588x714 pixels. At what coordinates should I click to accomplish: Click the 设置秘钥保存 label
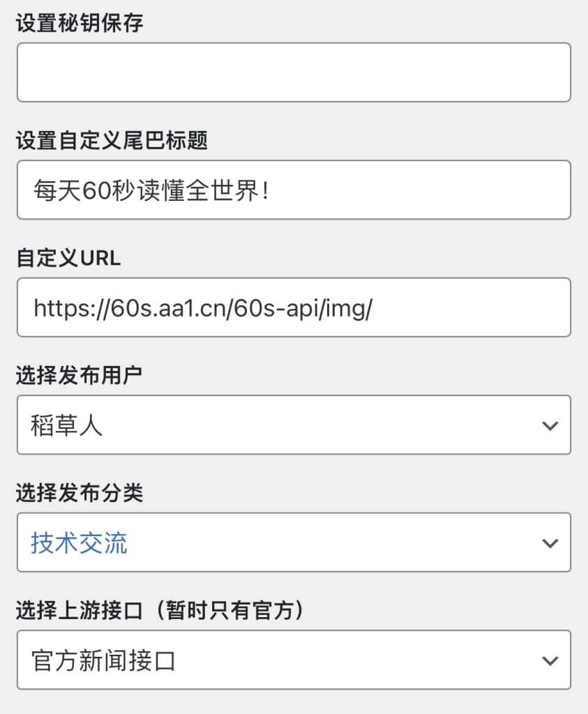80,23
